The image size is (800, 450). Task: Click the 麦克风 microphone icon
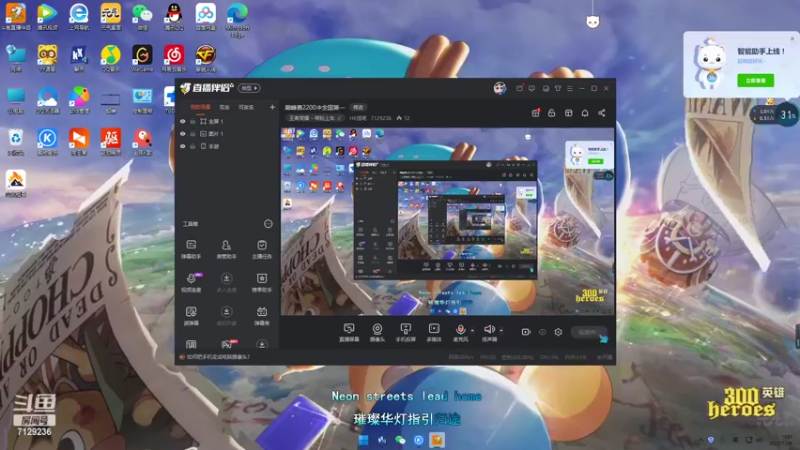point(460,330)
